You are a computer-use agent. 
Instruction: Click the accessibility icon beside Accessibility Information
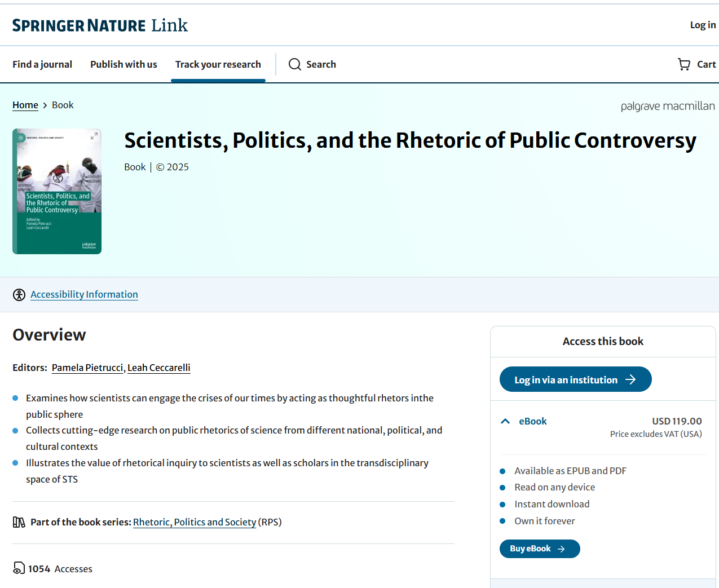pos(19,294)
